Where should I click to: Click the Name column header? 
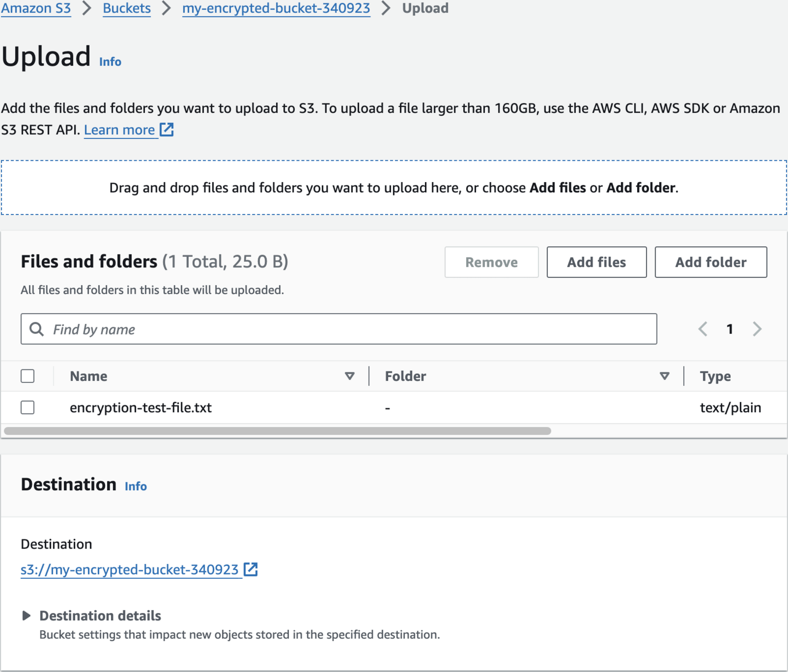point(89,376)
